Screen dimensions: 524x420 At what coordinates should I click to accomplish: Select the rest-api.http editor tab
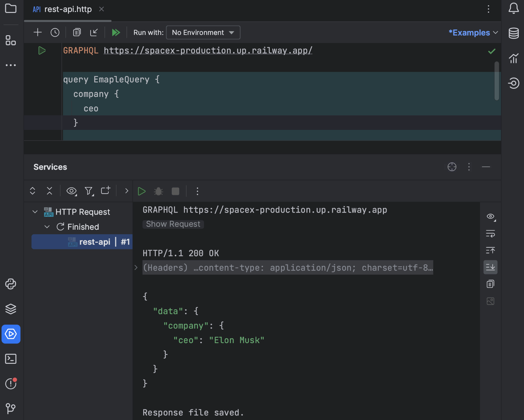click(68, 9)
